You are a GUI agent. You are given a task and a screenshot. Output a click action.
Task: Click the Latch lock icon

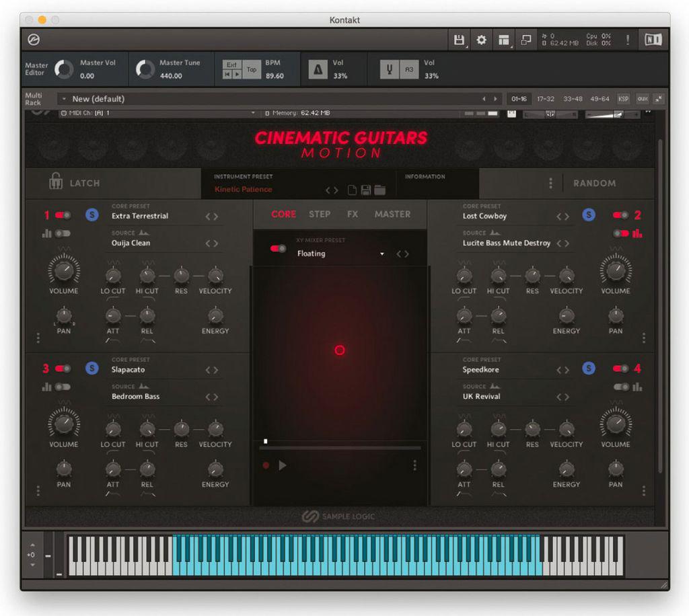coord(55,181)
